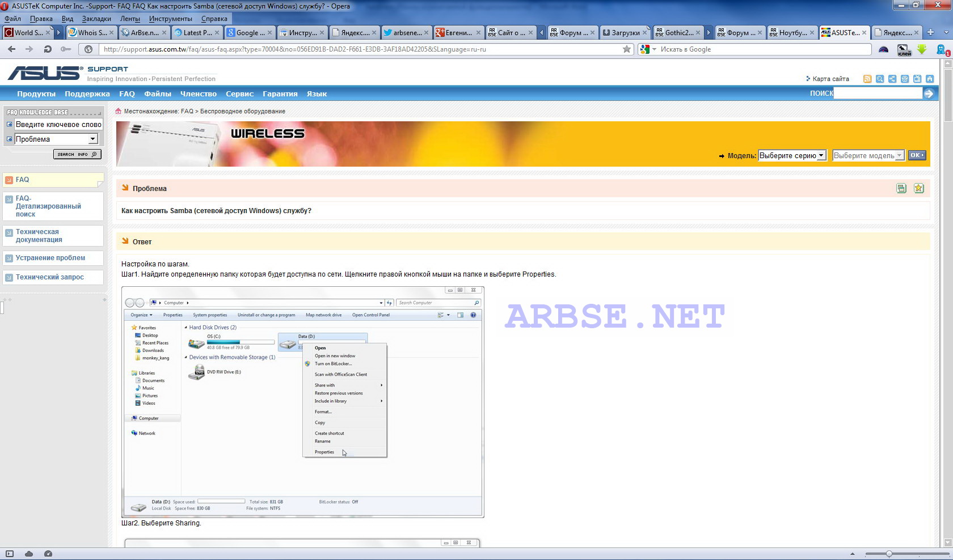Open the 'Выберите серию' model series dropdown
This screenshot has height=560, width=953.
(792, 155)
